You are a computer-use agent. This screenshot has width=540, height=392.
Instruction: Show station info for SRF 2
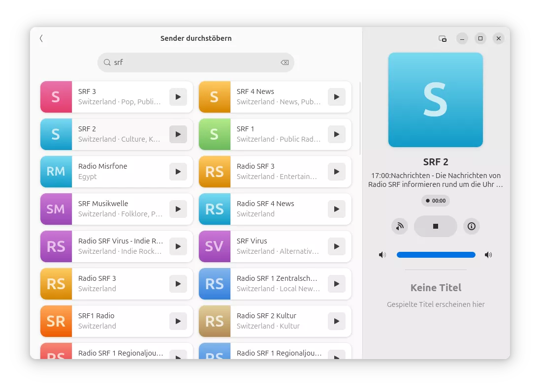click(472, 226)
